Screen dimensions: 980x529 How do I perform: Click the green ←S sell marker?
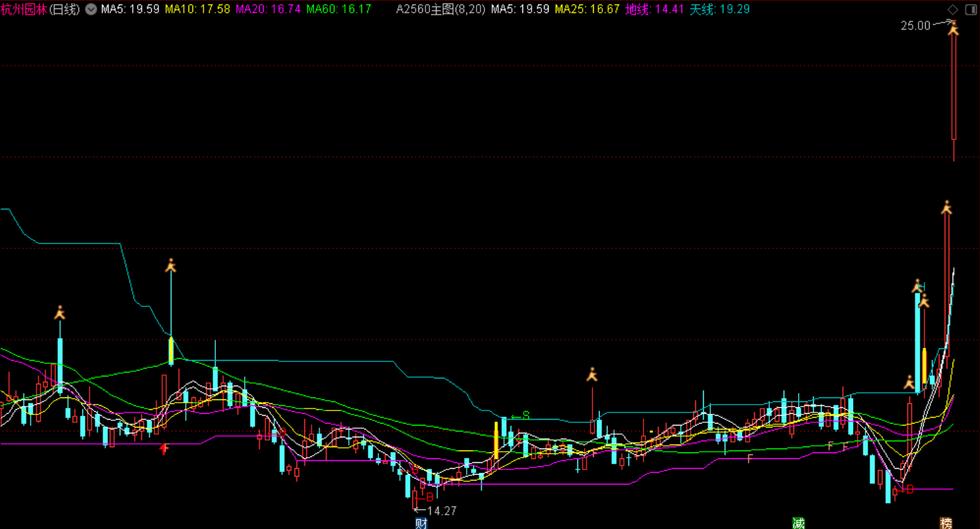click(520, 416)
